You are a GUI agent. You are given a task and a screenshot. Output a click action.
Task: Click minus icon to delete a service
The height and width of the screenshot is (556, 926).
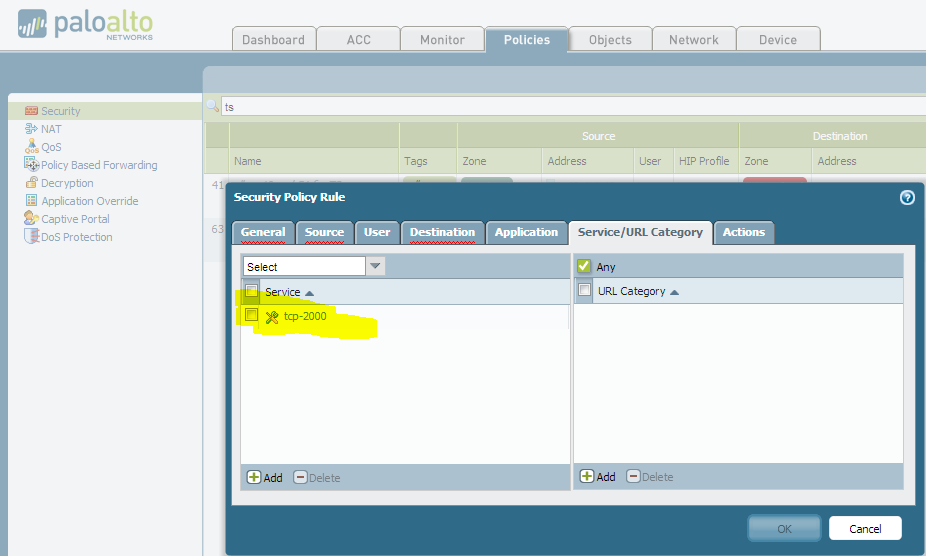[301, 477]
